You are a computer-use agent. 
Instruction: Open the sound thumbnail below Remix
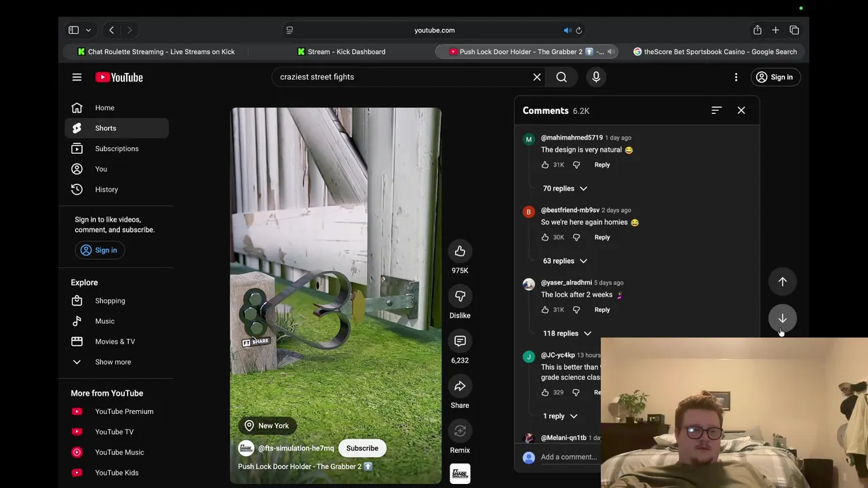(x=460, y=474)
